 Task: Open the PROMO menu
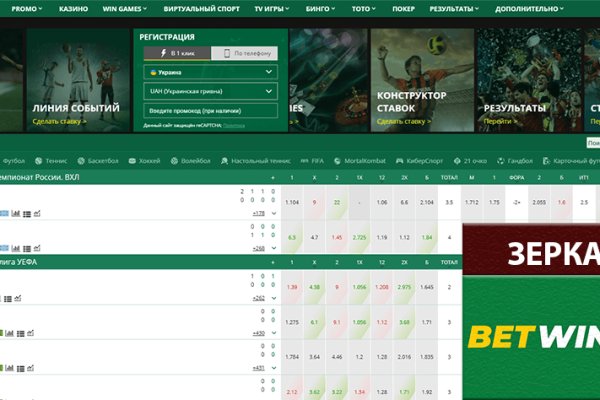tap(24, 7)
